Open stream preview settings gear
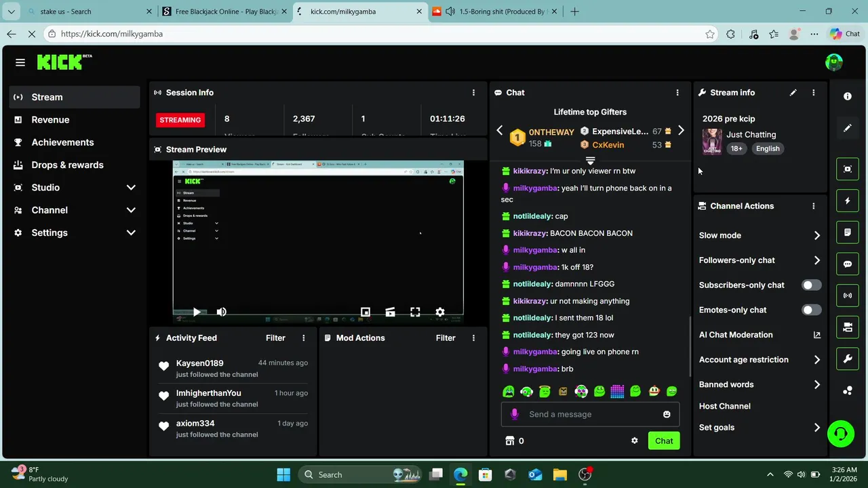The width and height of the screenshot is (868, 488). tap(439, 312)
